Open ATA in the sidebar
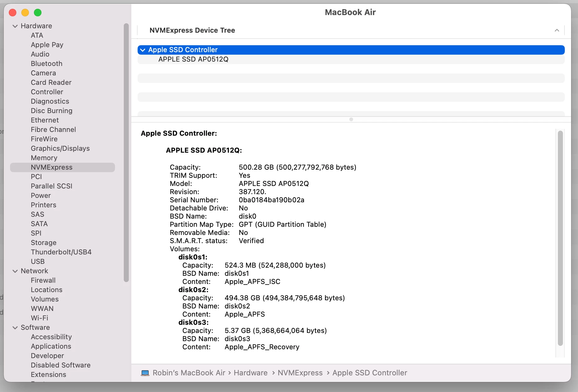The height and width of the screenshot is (392, 578). (37, 35)
